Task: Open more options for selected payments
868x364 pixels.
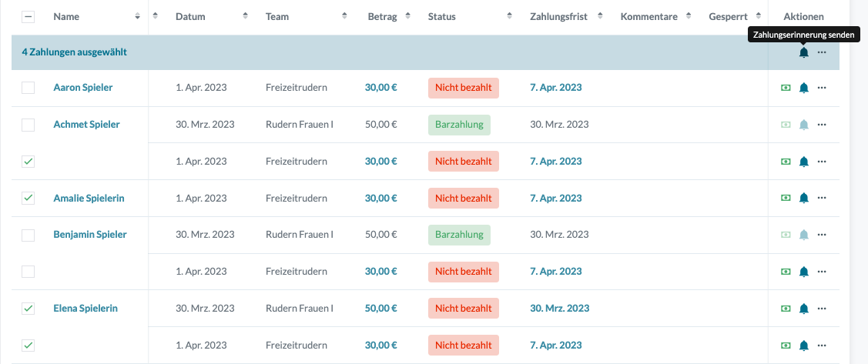Action: (822, 52)
